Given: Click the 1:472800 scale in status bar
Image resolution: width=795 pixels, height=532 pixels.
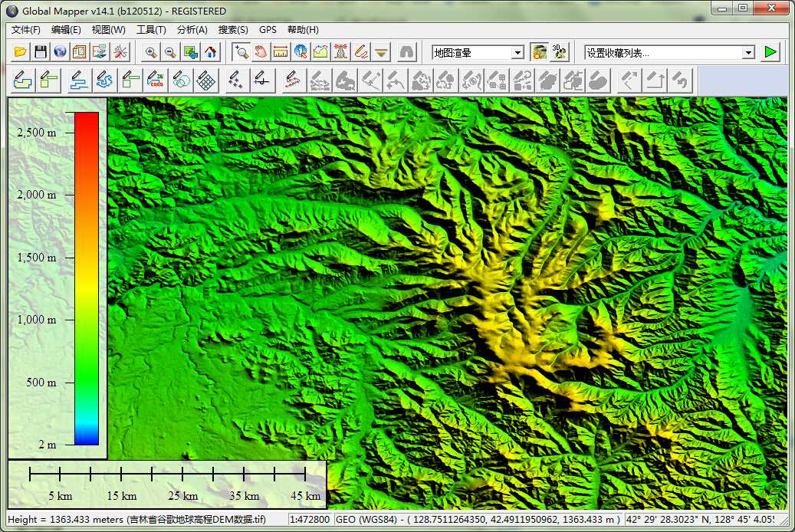Looking at the screenshot, I should tap(310, 519).
